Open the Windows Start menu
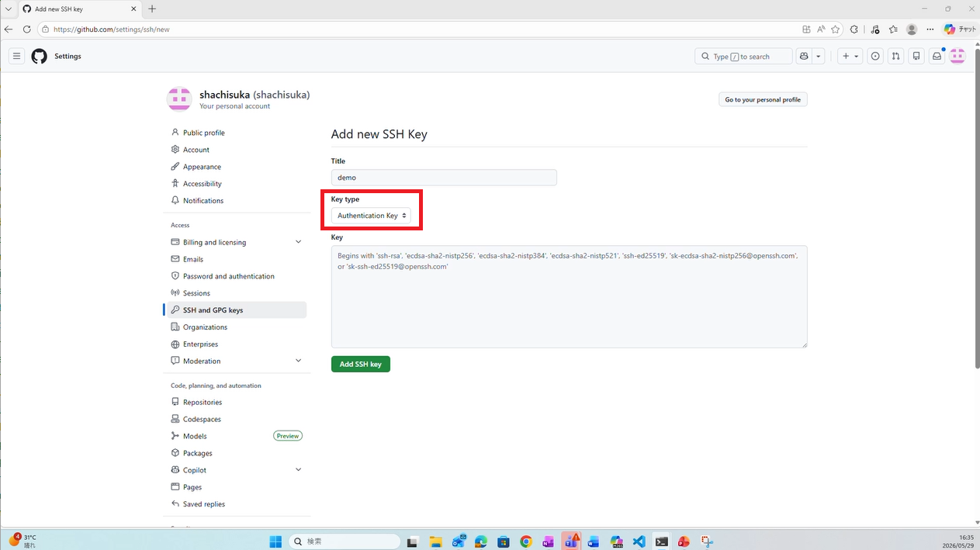The image size is (980, 550). pyautogui.click(x=275, y=541)
